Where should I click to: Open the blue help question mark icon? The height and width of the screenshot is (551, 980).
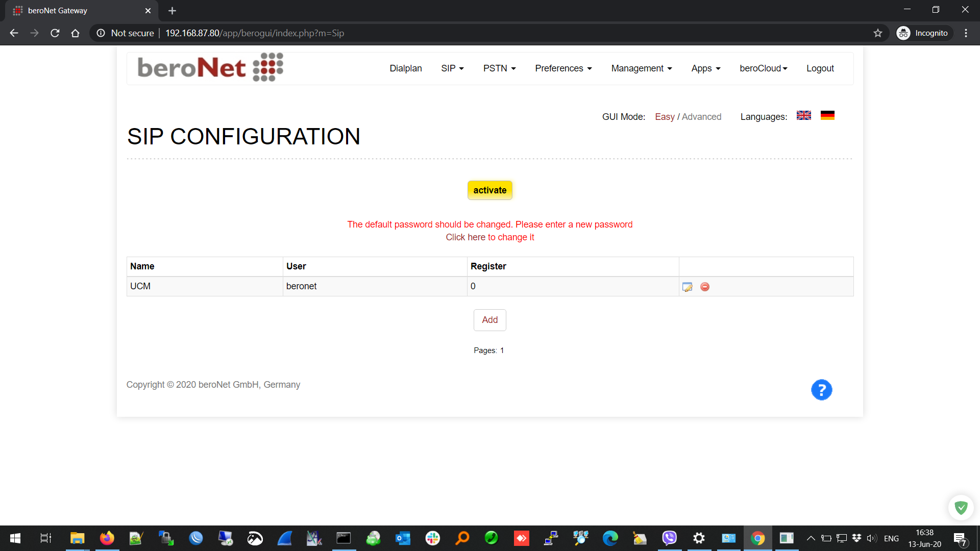coord(821,390)
